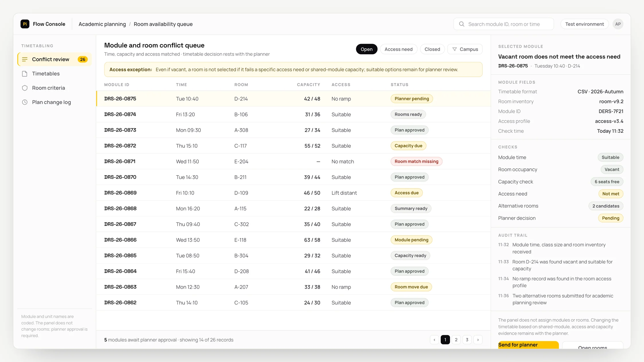Select the Open filter tab
Viewport: 644px width, 362px height.
click(x=367, y=49)
